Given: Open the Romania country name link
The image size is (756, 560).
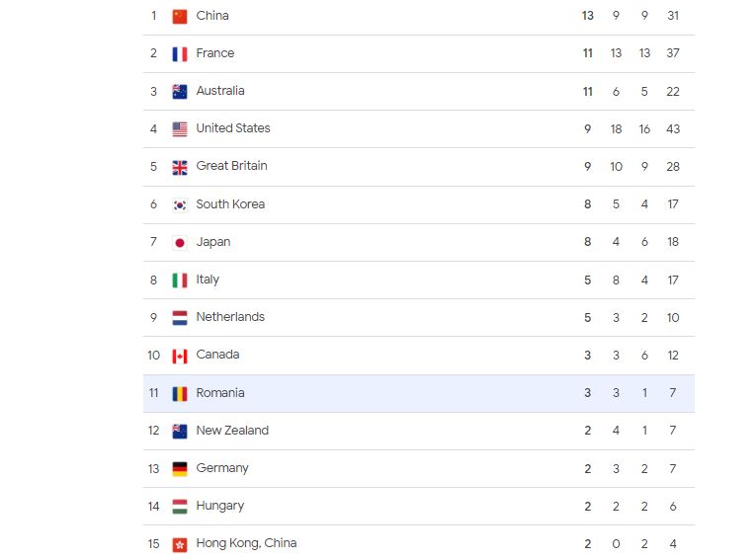Looking at the screenshot, I should click(x=220, y=393).
